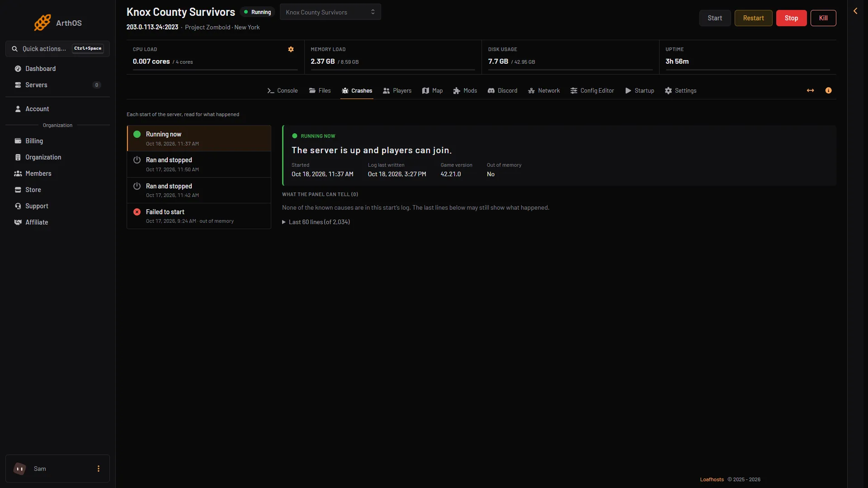Expand Last 60 lines log disclosure
Screen dimensions: 868x488
click(x=316, y=222)
